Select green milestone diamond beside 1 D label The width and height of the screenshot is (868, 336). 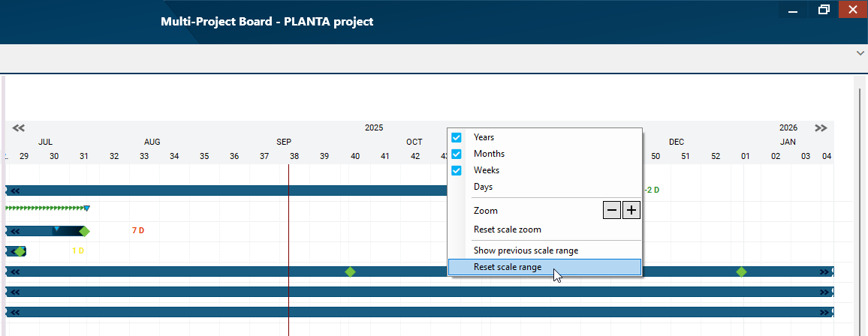(x=20, y=251)
